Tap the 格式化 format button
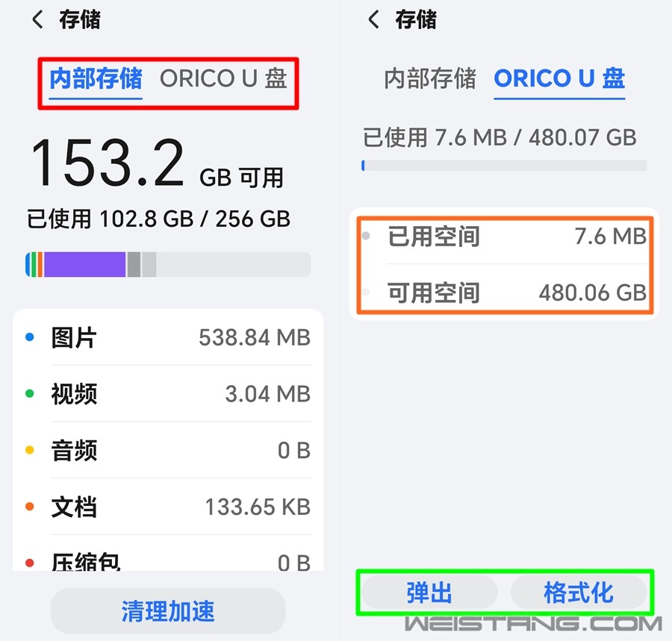 pyautogui.click(x=579, y=592)
